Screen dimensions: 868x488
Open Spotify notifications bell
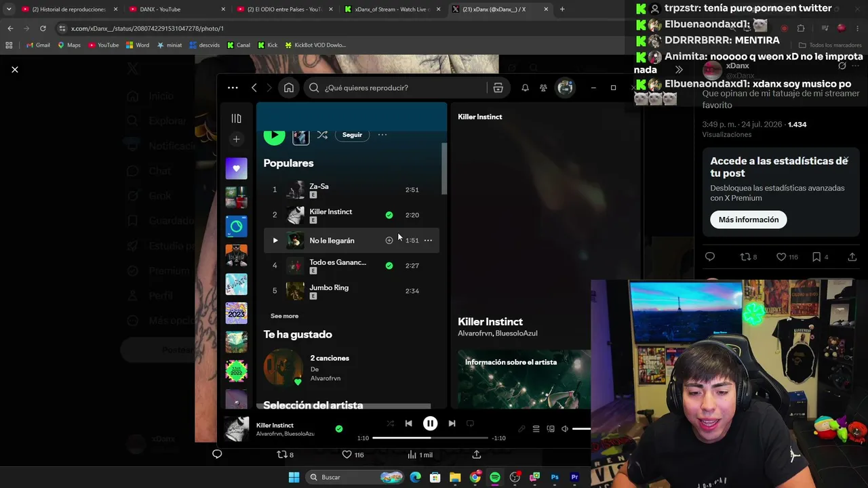coord(525,87)
